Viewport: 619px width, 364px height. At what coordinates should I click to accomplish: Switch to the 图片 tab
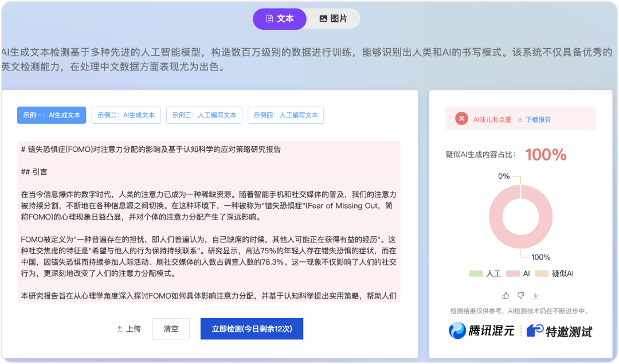(x=333, y=18)
